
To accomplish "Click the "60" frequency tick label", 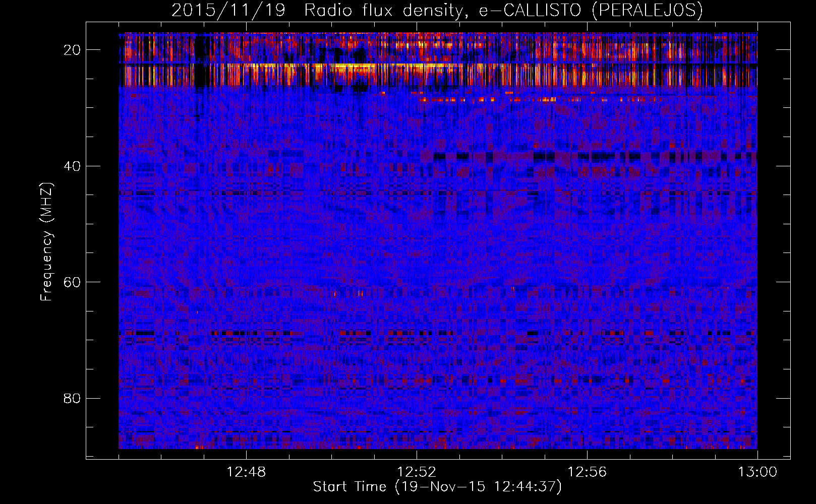I will [x=72, y=282].
